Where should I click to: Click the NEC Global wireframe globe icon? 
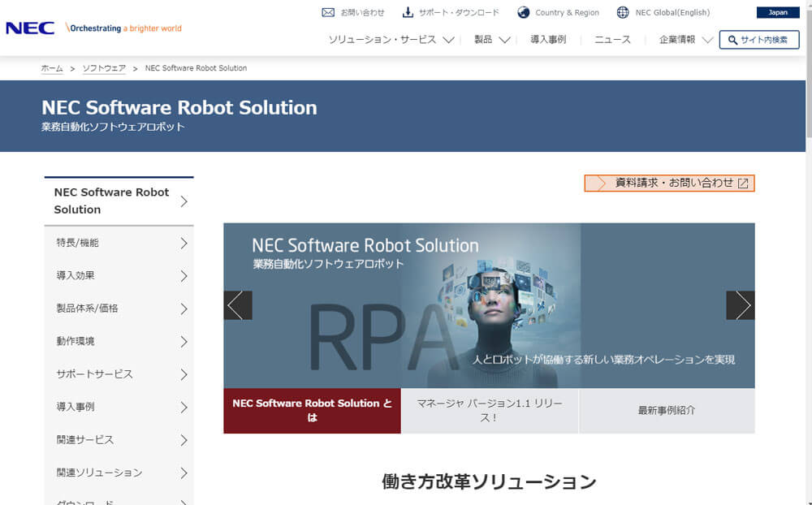coord(623,12)
